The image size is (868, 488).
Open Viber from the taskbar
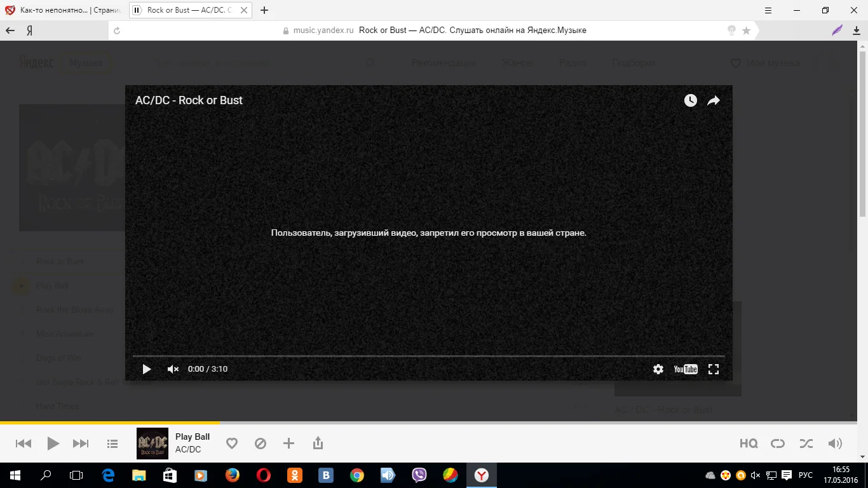(x=419, y=475)
